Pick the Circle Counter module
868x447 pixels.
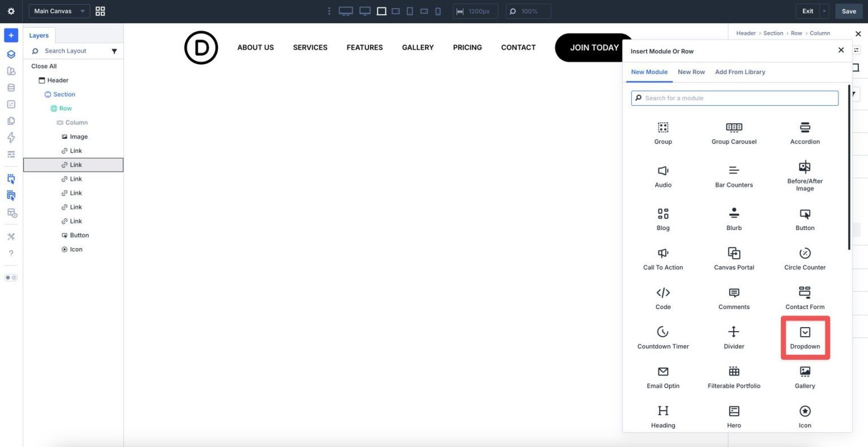(x=805, y=259)
